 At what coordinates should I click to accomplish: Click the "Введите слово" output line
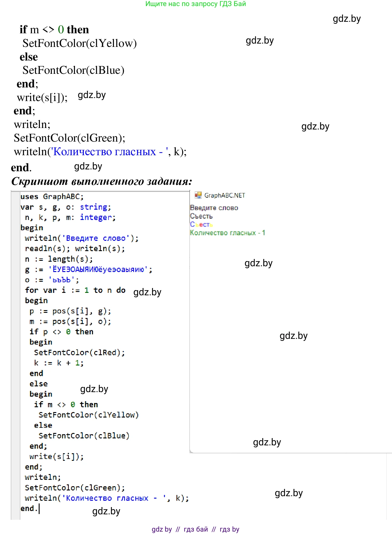[x=214, y=208]
